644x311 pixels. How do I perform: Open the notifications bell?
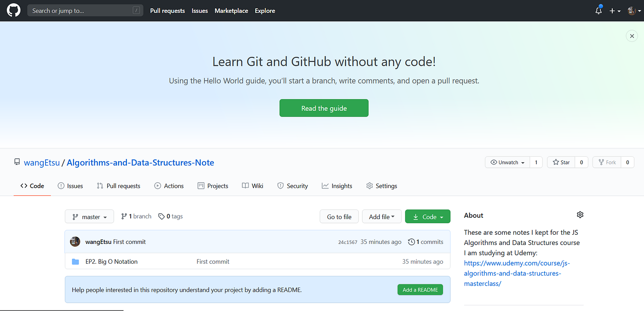tap(598, 11)
